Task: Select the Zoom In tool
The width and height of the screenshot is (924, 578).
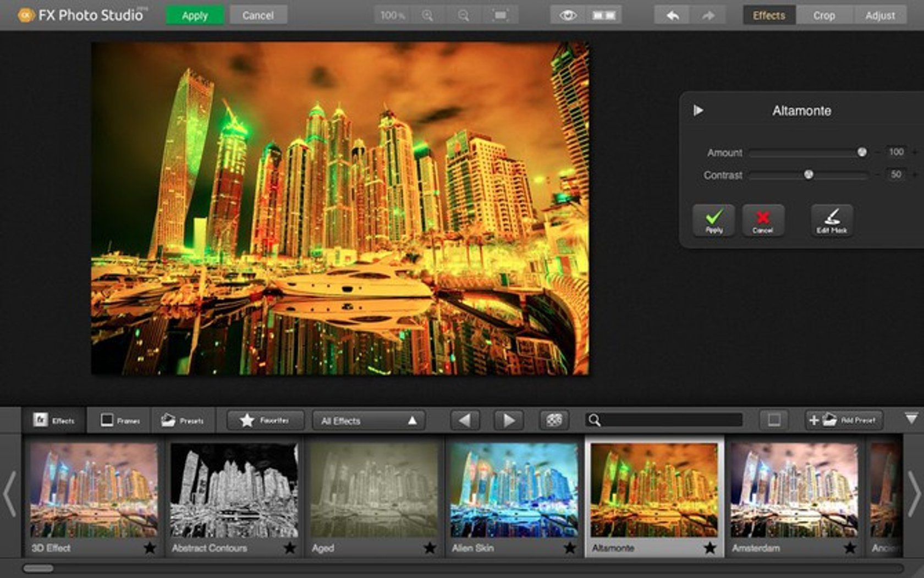Action: pyautogui.click(x=428, y=15)
